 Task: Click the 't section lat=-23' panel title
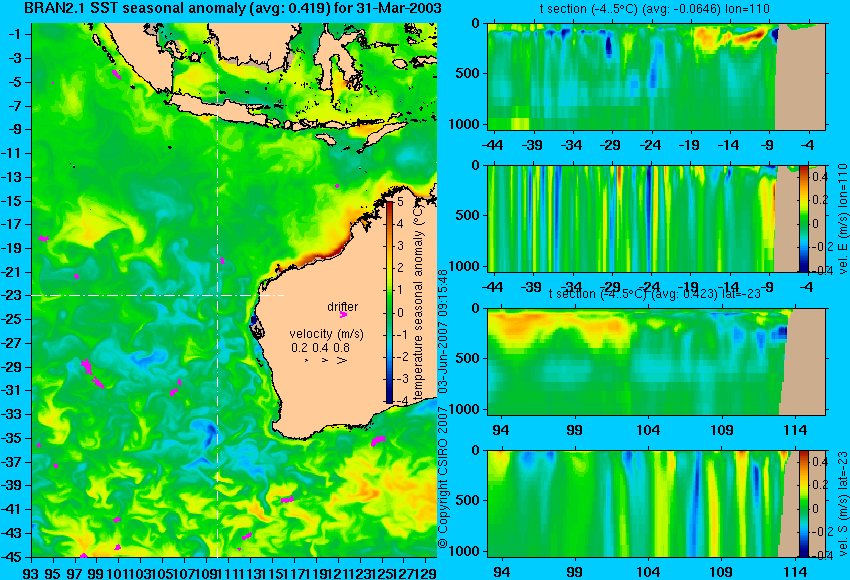[655, 293]
